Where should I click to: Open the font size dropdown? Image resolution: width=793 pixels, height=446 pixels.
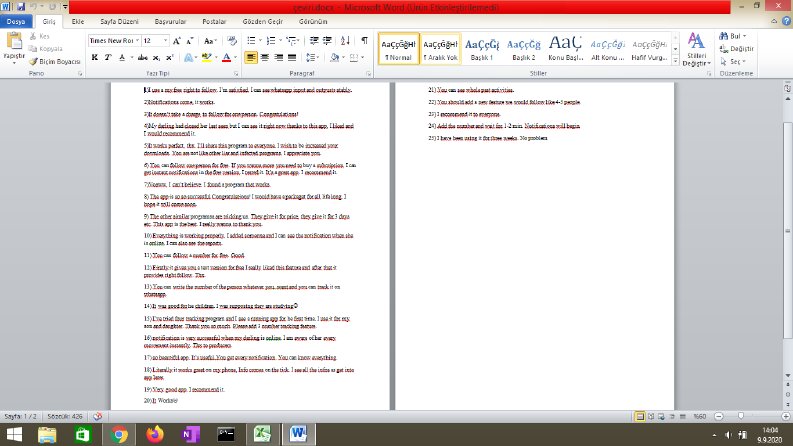point(165,41)
